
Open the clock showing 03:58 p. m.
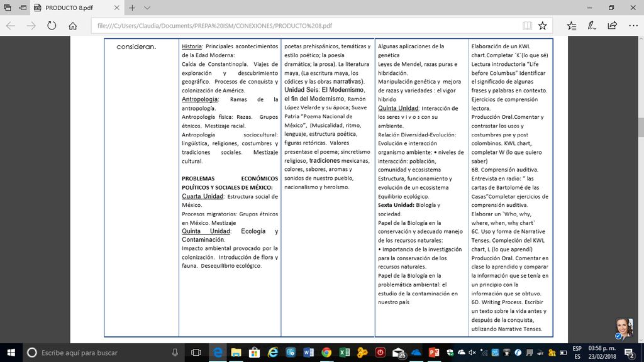tap(602, 353)
